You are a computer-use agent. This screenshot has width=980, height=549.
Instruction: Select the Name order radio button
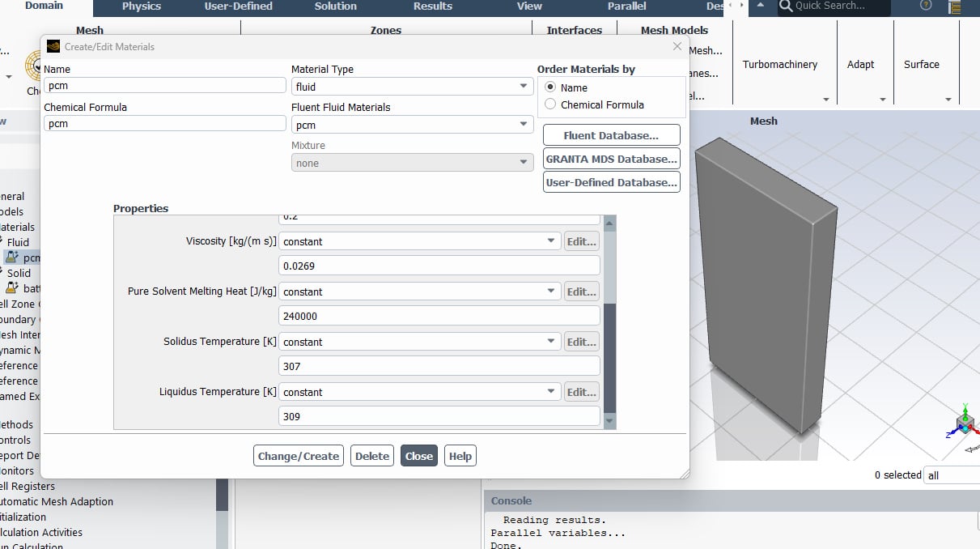coord(551,87)
